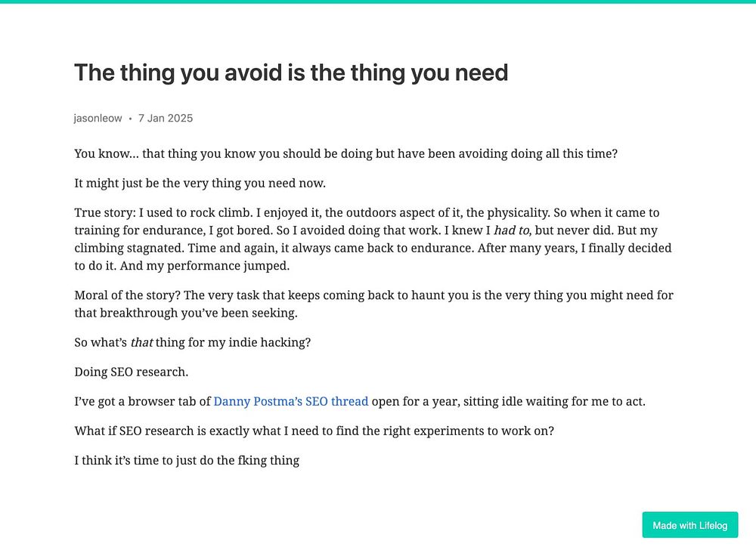Click the article title heading
Image resolution: width=756 pixels, height=553 pixels.
click(291, 73)
